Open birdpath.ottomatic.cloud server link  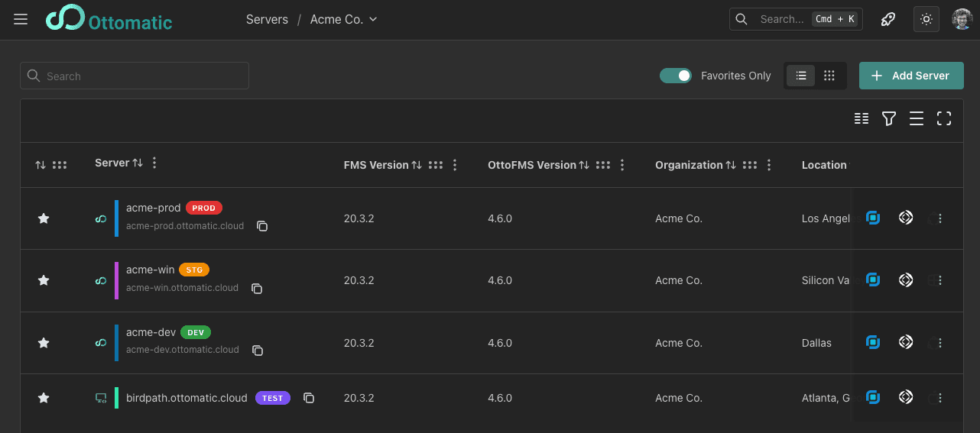[x=187, y=398]
